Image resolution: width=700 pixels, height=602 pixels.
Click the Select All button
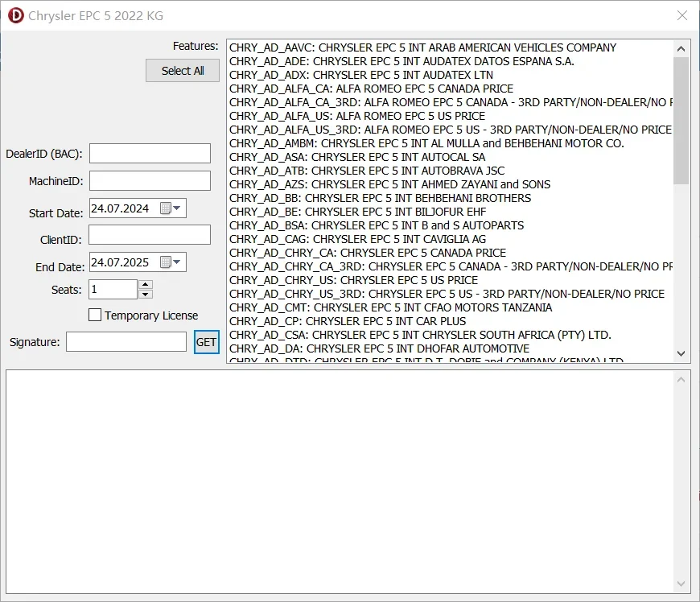click(x=183, y=71)
